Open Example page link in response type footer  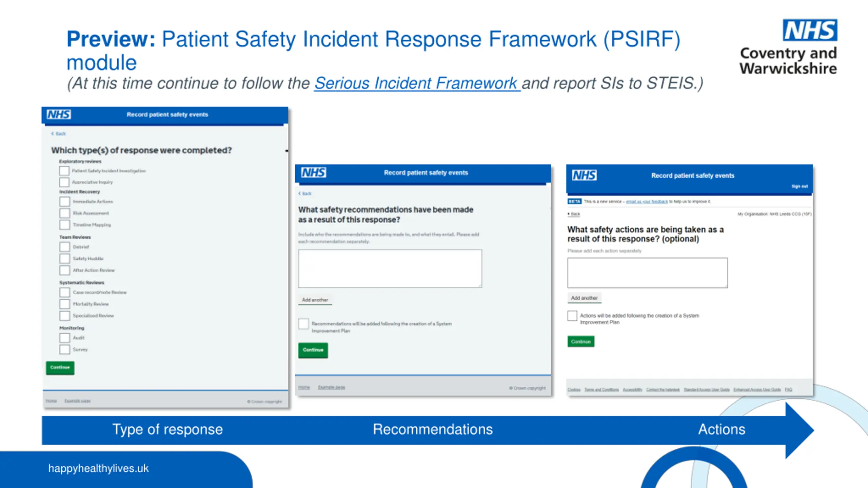pos(77,401)
